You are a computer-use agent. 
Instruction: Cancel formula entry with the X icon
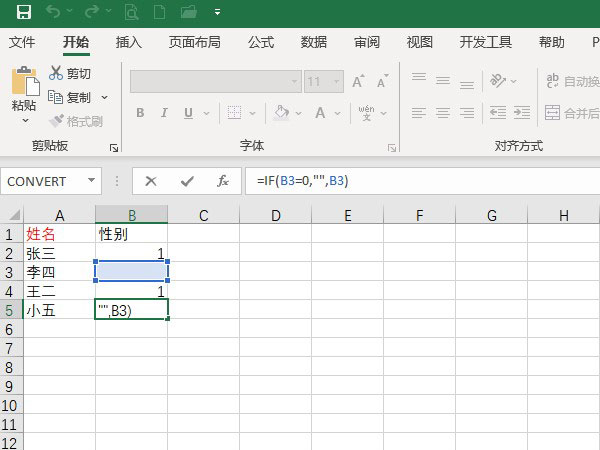[151, 181]
